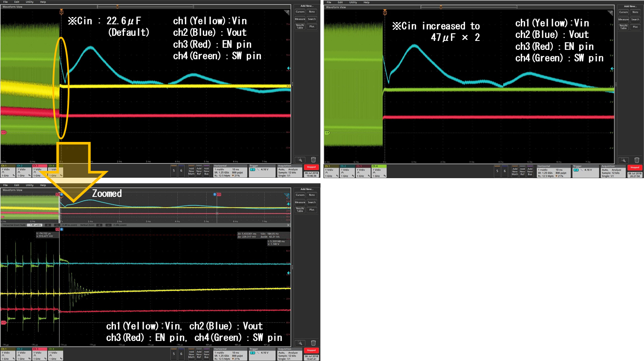Toggle Ch 1 badge in bottom-left window
Screen dimensions: 644x361
pyautogui.click(x=8, y=354)
